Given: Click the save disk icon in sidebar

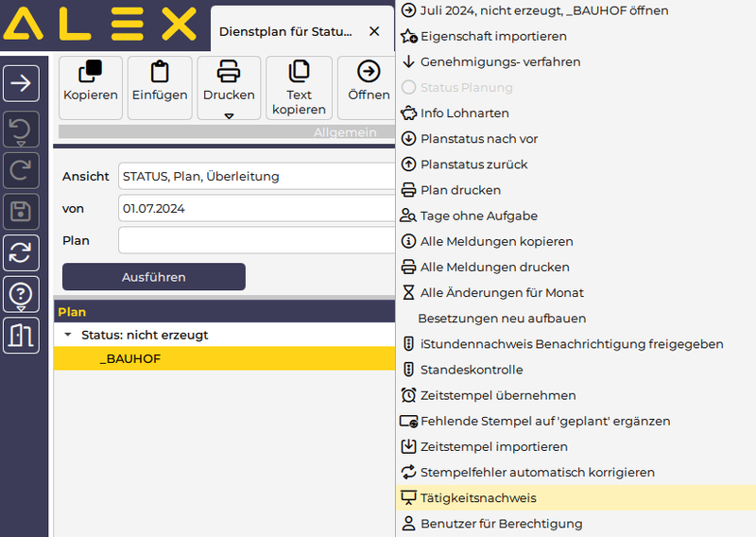Looking at the screenshot, I should pos(21,211).
